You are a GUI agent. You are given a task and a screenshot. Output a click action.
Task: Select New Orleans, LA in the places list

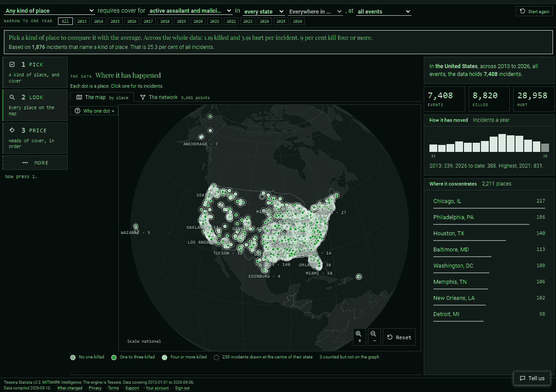489,299
